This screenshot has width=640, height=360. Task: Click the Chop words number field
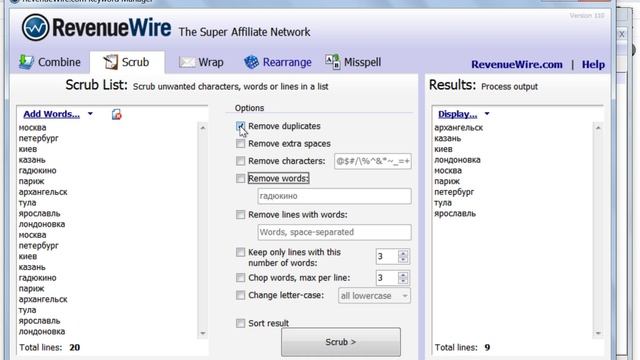pos(386,278)
